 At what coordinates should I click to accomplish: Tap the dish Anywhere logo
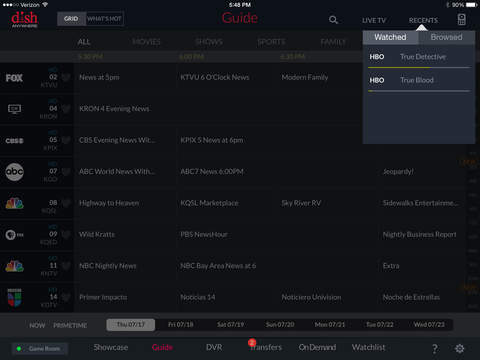(24, 19)
